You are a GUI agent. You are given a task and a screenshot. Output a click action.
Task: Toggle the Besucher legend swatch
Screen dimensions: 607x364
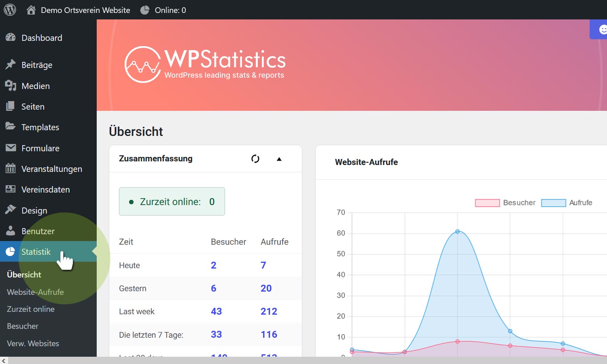click(x=487, y=203)
